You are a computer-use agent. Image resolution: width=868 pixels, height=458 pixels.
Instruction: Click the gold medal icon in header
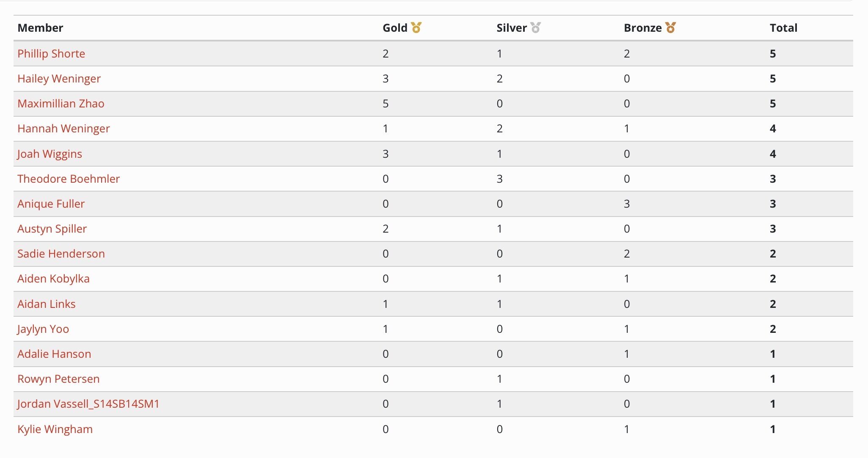tap(416, 27)
